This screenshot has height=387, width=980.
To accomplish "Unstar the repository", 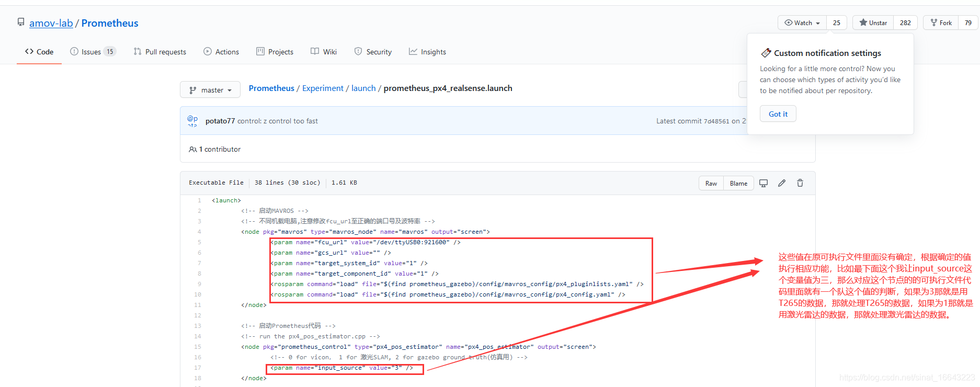I will tap(873, 23).
